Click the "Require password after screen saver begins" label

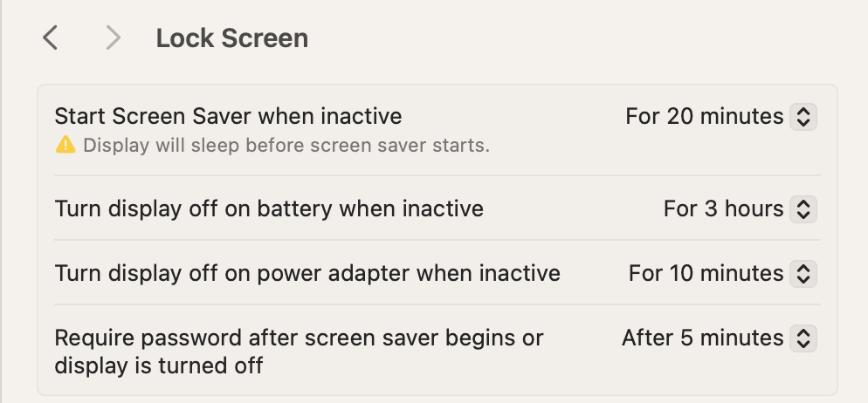click(x=299, y=338)
